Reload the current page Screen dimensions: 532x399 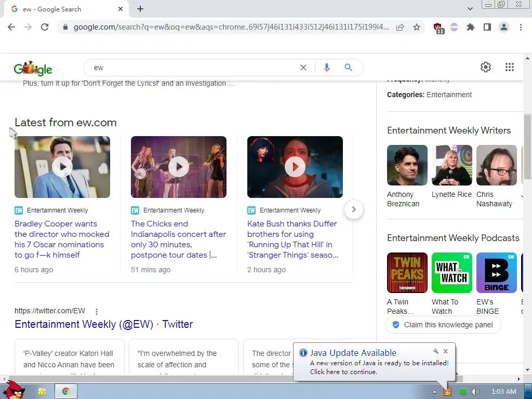(45, 27)
